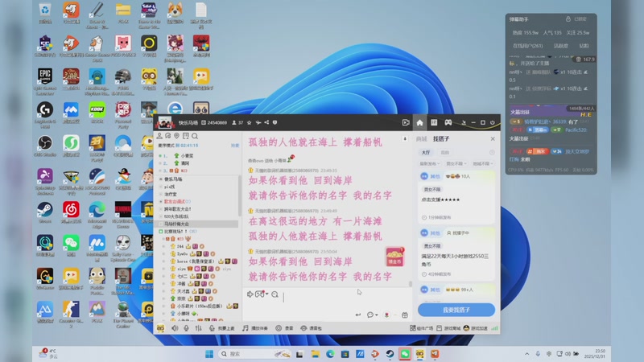Open 游戏加速 in bottom toolbar

pos(475,328)
